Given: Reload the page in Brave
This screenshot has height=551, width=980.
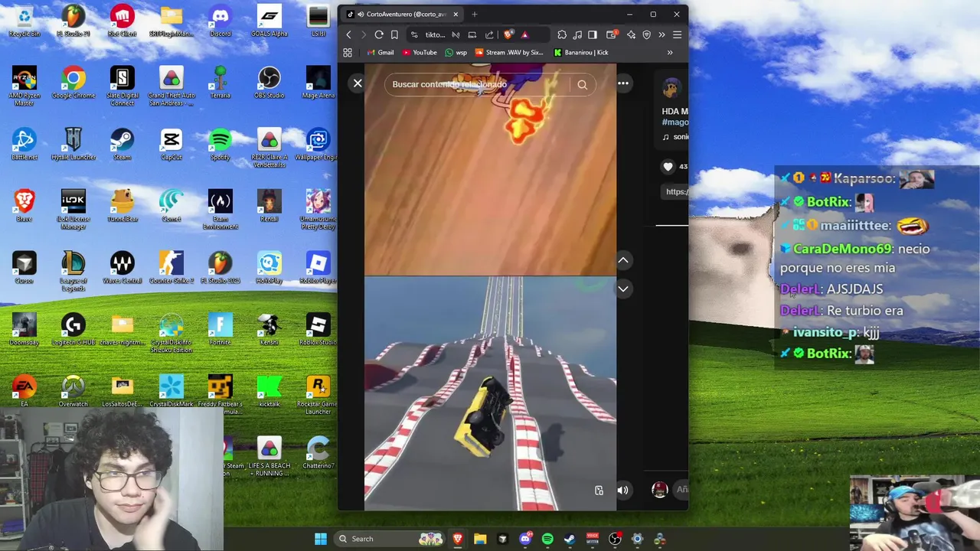Looking at the screenshot, I should 379,34.
